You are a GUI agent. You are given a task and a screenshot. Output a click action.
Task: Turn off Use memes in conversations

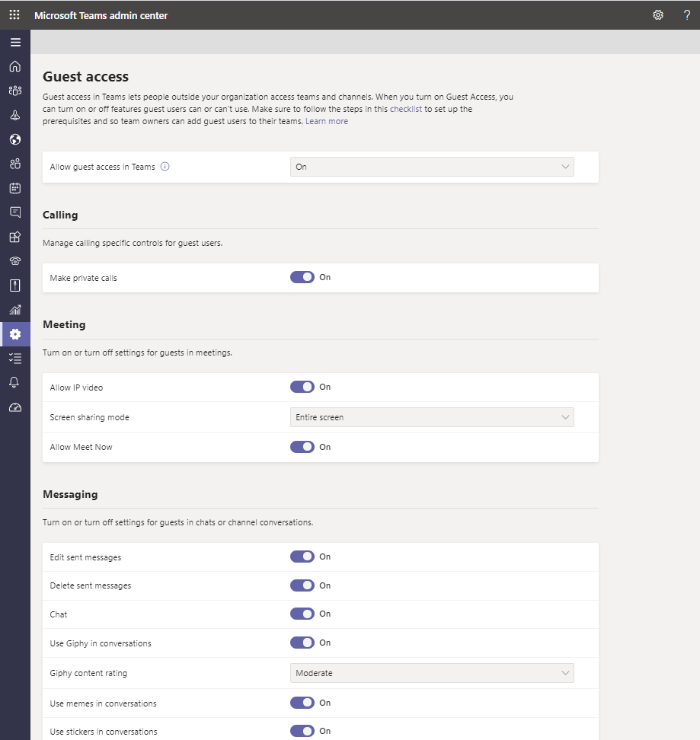tap(302, 703)
